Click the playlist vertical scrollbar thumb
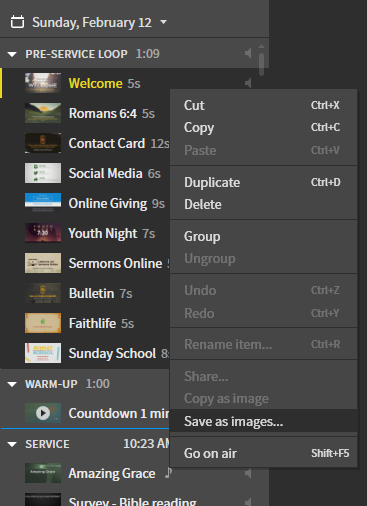This screenshot has height=506, width=367. [x=262, y=64]
